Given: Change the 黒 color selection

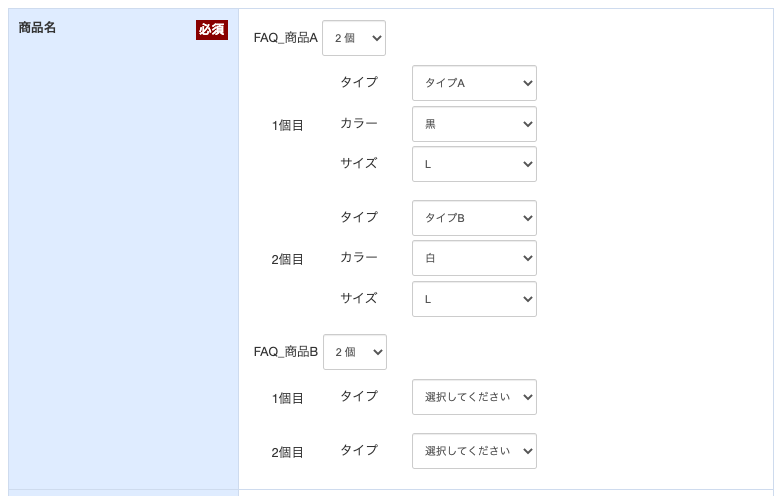Looking at the screenshot, I should point(474,124).
